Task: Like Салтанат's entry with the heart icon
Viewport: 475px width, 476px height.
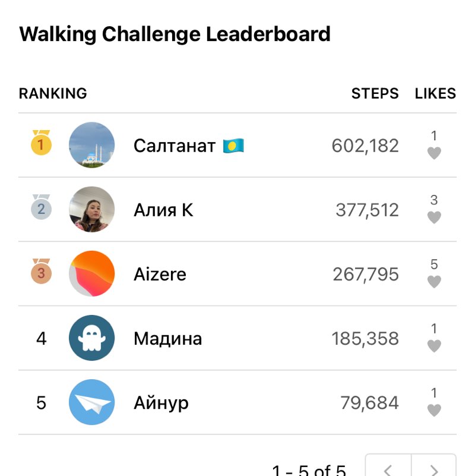Action: 434,153
